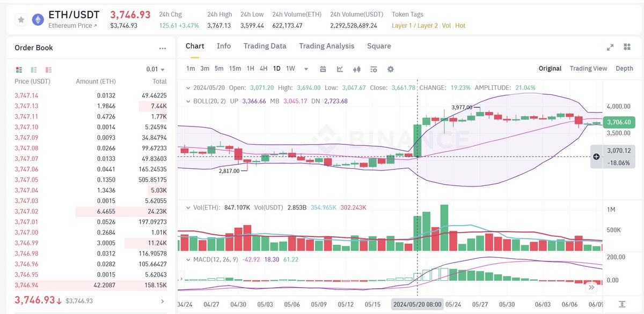The image size is (644, 314).
Task: Click the Amount (ETH) column header
Action: [x=96, y=81]
